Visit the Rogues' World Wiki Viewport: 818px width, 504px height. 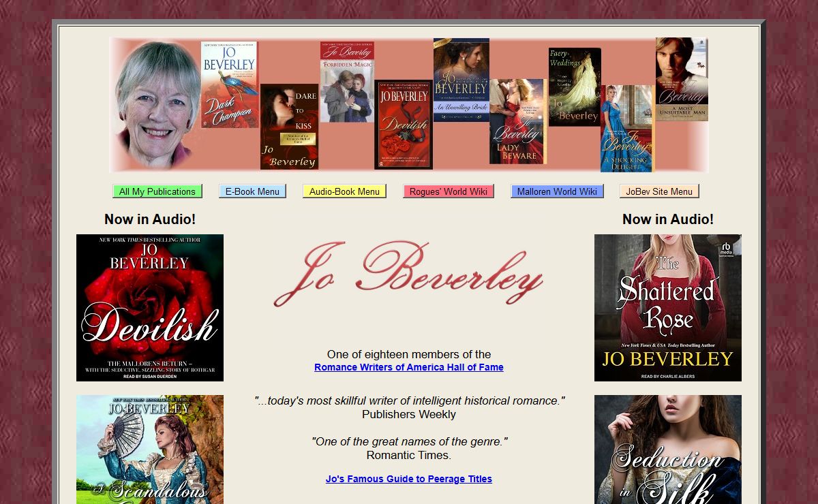(x=448, y=191)
